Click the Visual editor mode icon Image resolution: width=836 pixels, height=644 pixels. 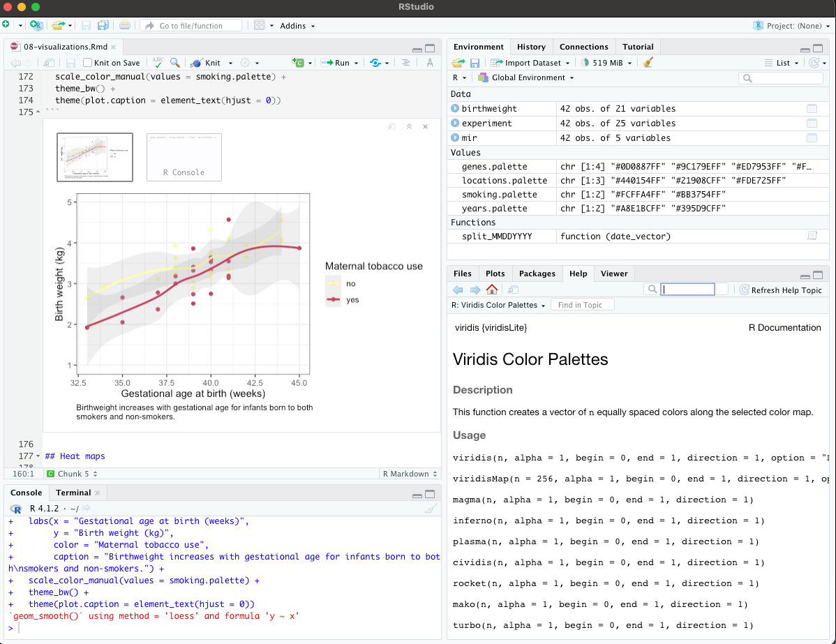(430, 62)
